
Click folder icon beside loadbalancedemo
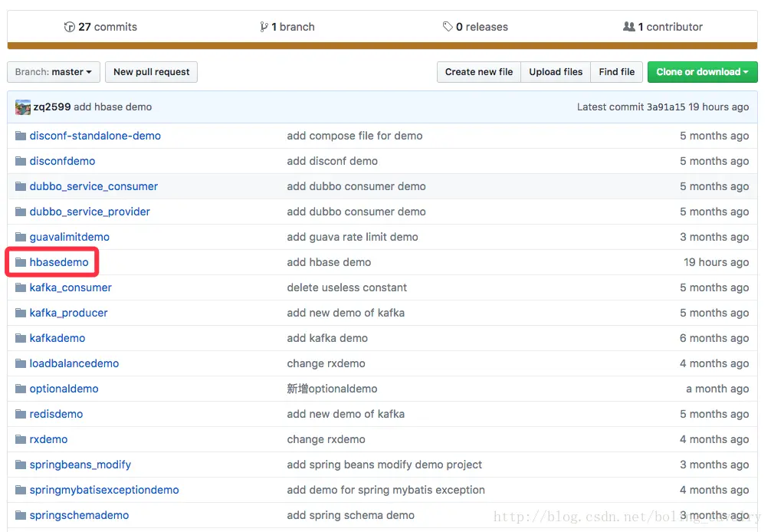point(21,363)
